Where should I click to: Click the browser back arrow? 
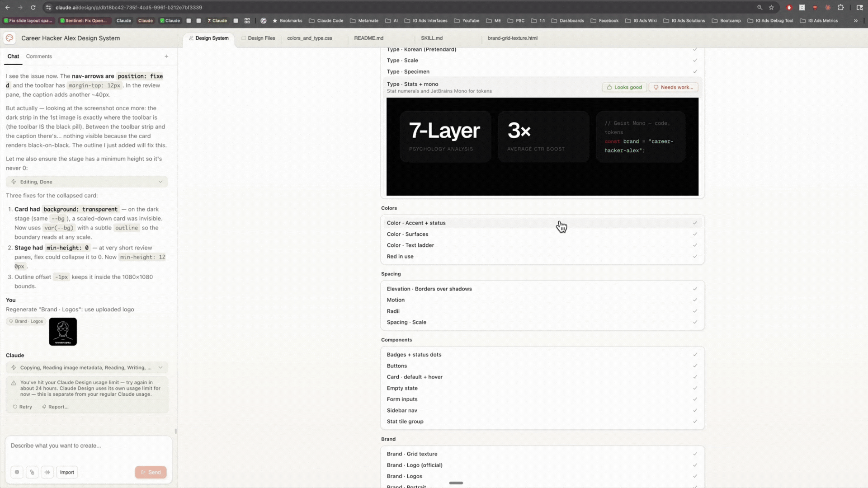tap(7, 7)
